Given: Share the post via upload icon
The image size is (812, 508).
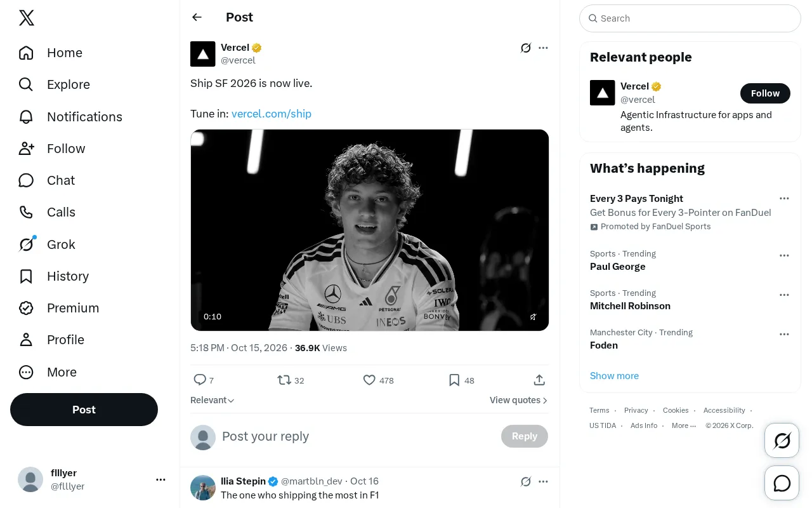Looking at the screenshot, I should [x=539, y=380].
